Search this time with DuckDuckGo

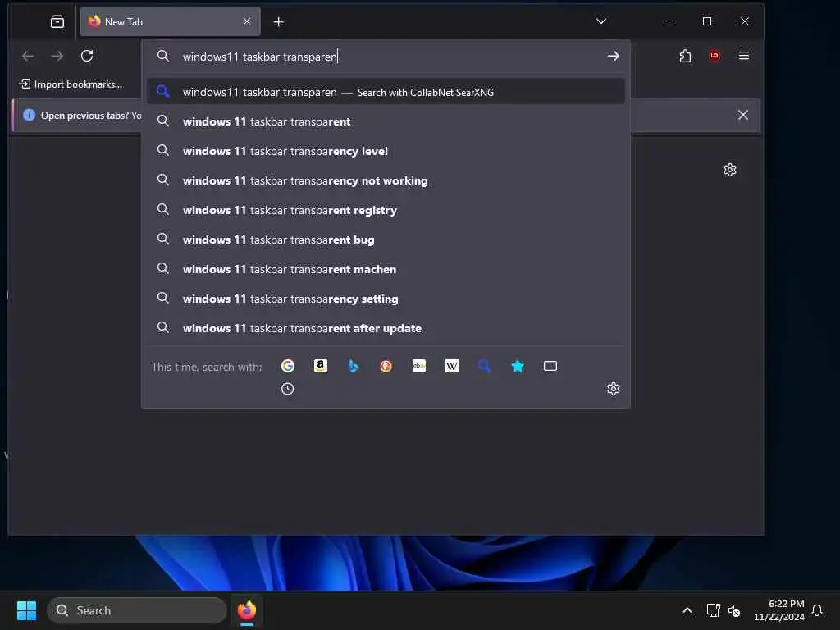click(x=386, y=366)
